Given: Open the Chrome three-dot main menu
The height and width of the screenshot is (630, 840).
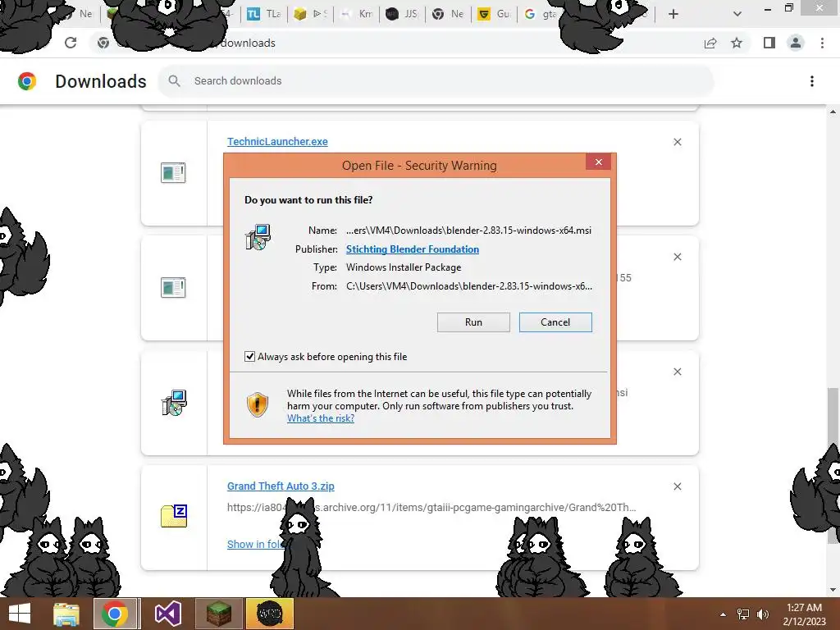Looking at the screenshot, I should (822, 43).
